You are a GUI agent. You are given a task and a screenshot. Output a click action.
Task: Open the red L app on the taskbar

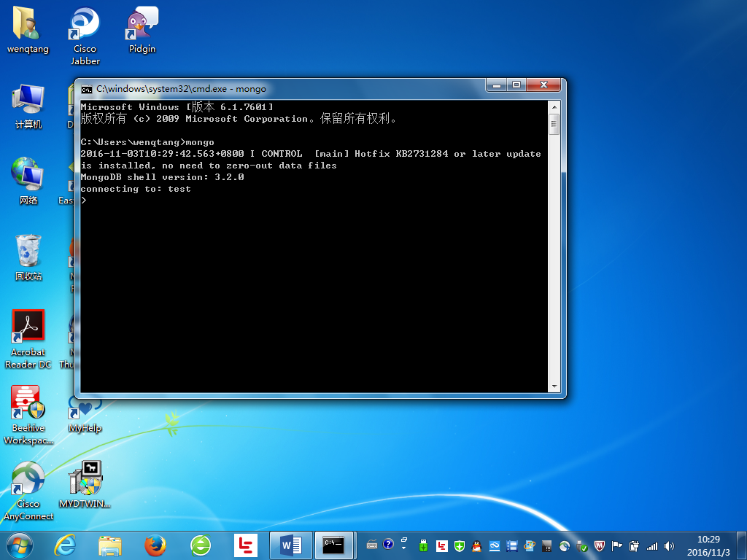(246, 545)
